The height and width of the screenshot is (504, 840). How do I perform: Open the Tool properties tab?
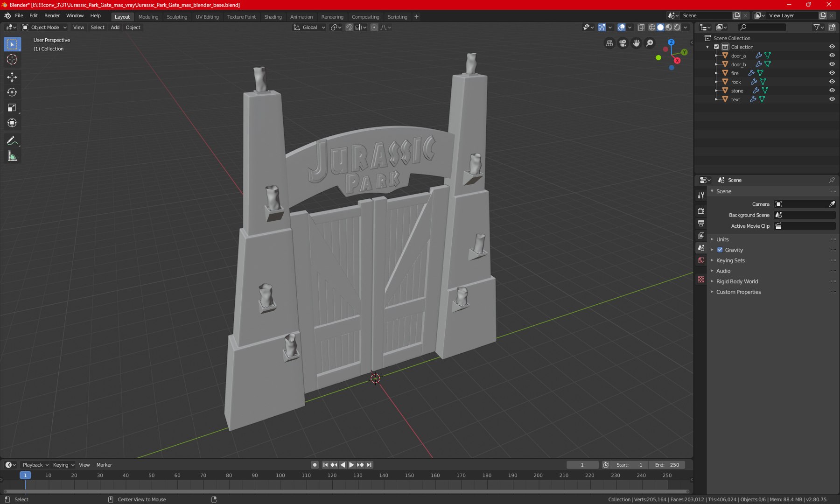[701, 195]
